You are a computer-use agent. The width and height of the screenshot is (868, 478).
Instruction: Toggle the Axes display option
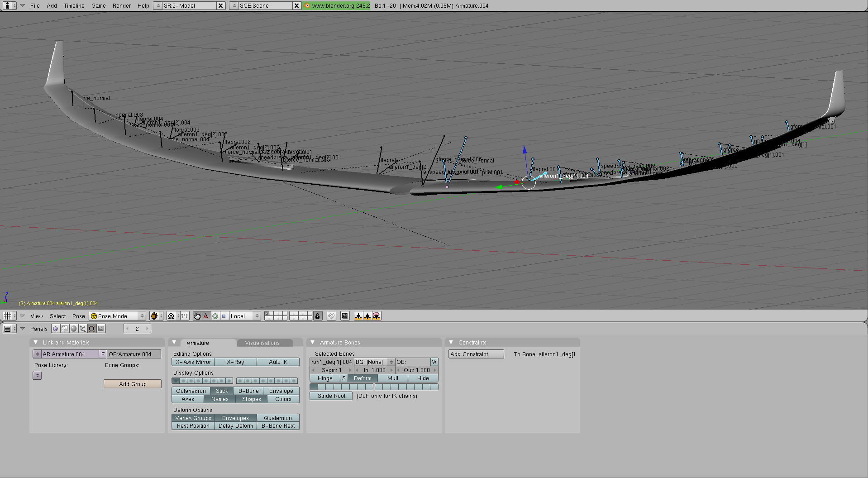pos(188,399)
